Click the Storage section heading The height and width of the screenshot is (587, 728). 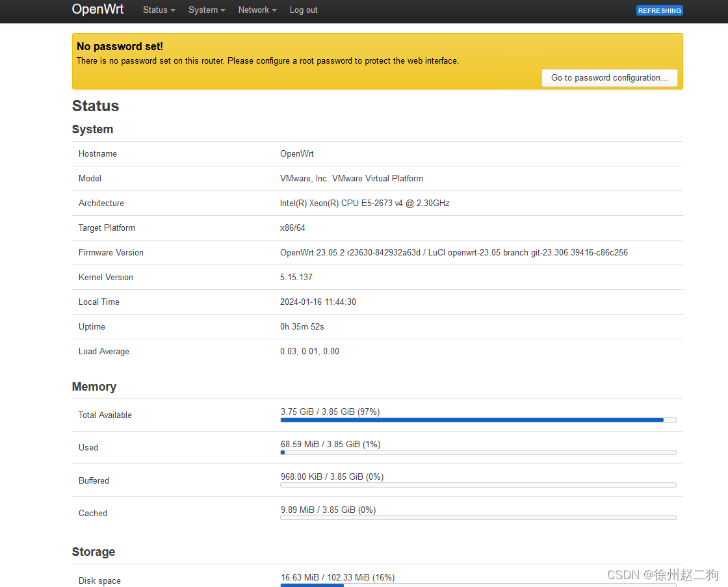click(x=94, y=551)
